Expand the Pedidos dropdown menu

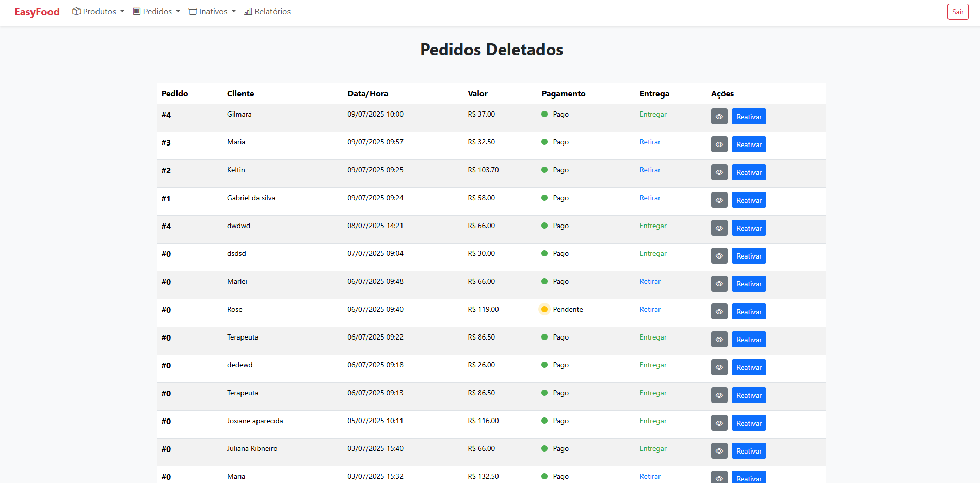156,11
